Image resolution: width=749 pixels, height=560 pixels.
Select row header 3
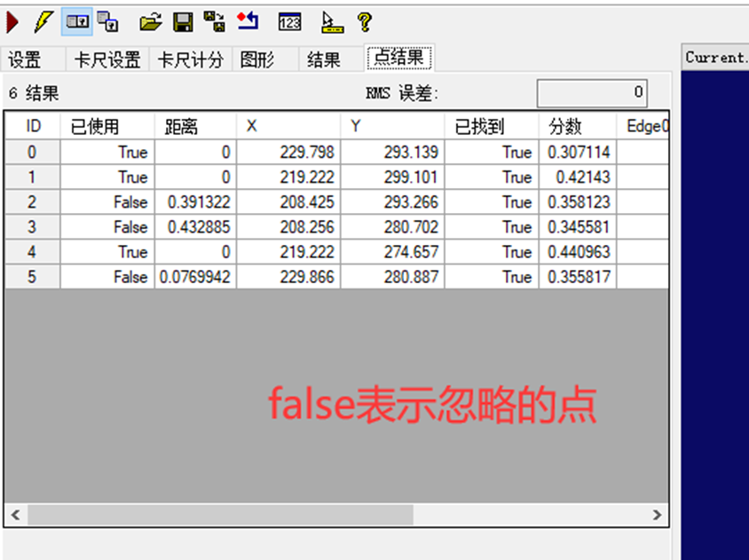click(33, 227)
